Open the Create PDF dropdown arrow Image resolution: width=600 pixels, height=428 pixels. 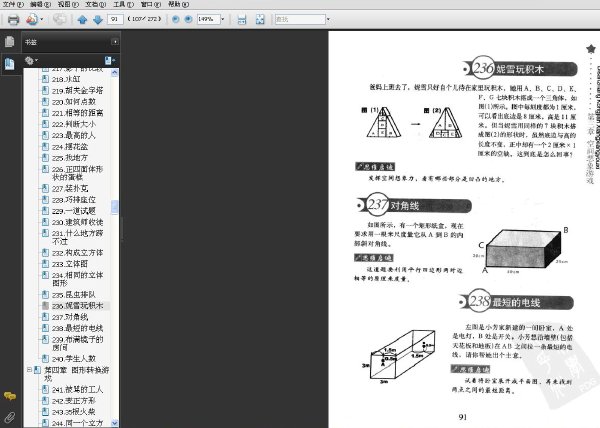coord(42,19)
